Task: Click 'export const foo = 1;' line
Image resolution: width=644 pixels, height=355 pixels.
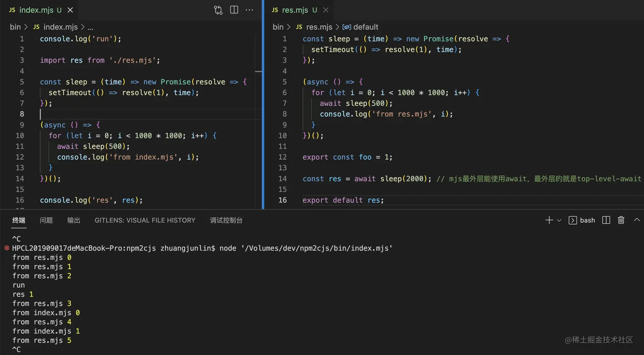Action: point(348,157)
